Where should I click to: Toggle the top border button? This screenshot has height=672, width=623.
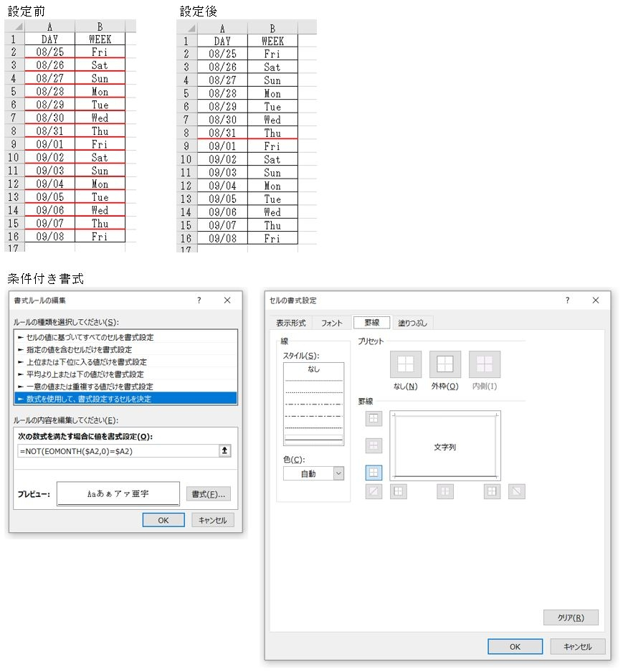point(374,419)
